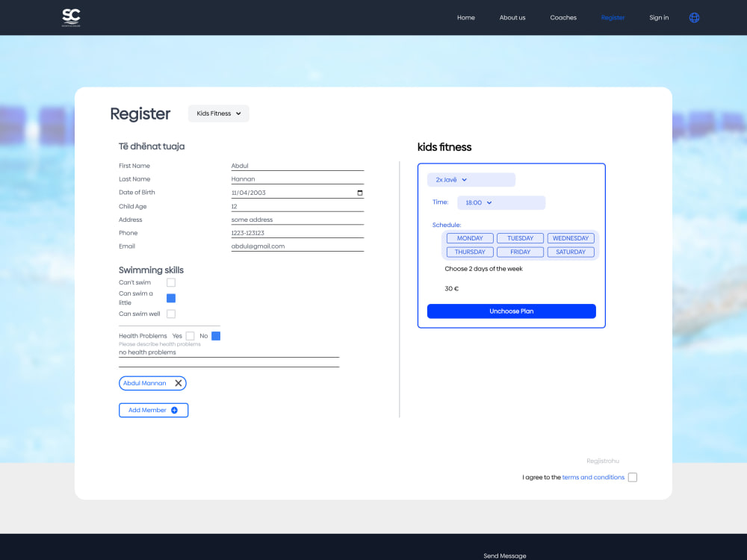Select WEDNESDAY in schedule
The width and height of the screenshot is (747, 560).
point(571,238)
